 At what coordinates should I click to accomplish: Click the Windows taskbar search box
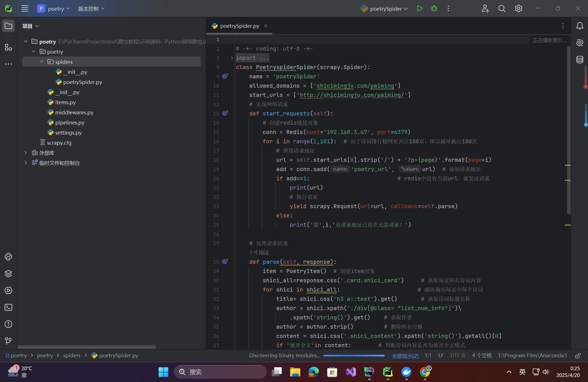(220, 372)
